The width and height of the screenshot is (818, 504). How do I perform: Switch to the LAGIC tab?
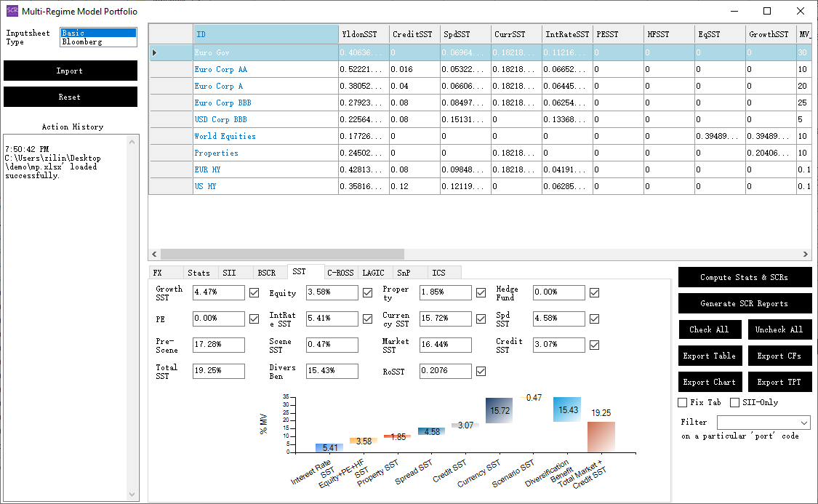[x=374, y=272]
